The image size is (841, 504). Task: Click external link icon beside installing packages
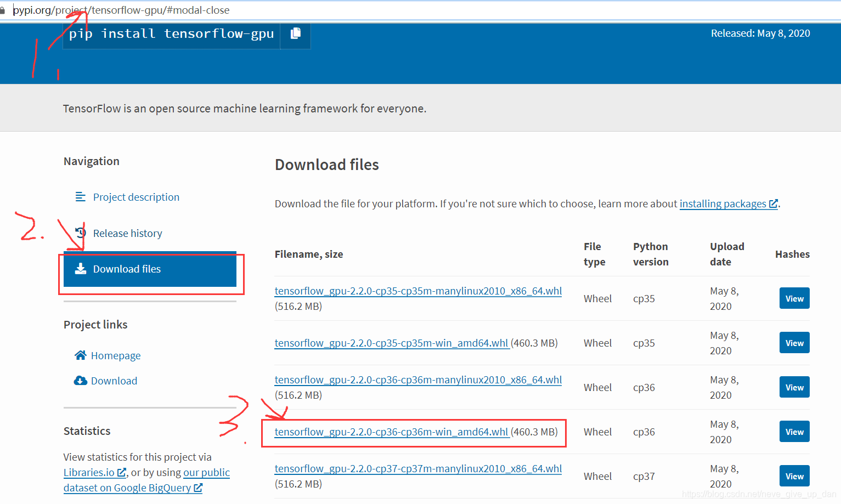[x=774, y=203]
